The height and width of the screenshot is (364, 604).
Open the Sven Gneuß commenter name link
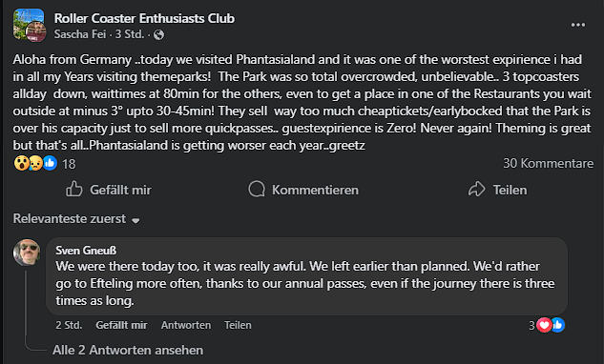point(86,251)
